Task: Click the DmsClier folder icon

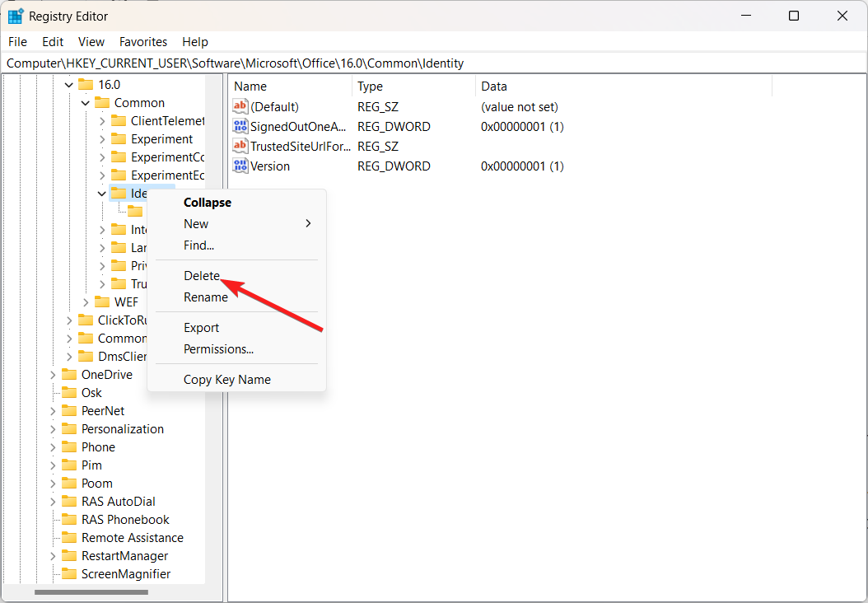Action: [x=86, y=357]
